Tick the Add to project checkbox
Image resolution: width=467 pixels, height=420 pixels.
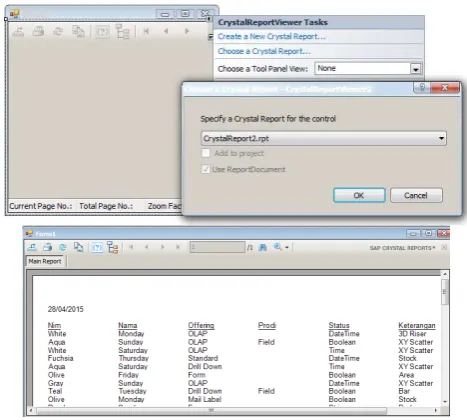pyautogui.click(x=206, y=153)
